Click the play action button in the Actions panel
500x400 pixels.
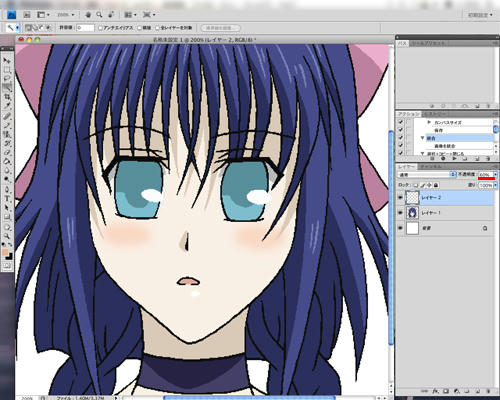tap(454, 159)
